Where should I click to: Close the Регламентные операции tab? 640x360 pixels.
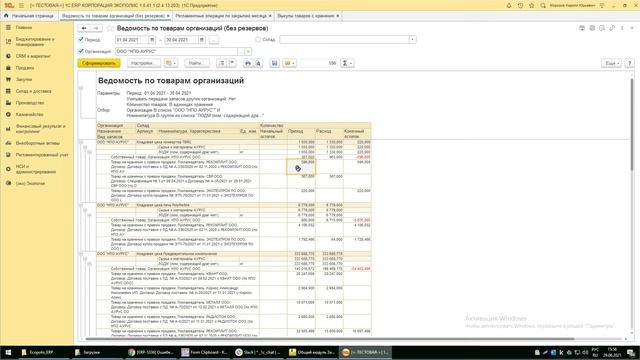pyautogui.click(x=270, y=16)
